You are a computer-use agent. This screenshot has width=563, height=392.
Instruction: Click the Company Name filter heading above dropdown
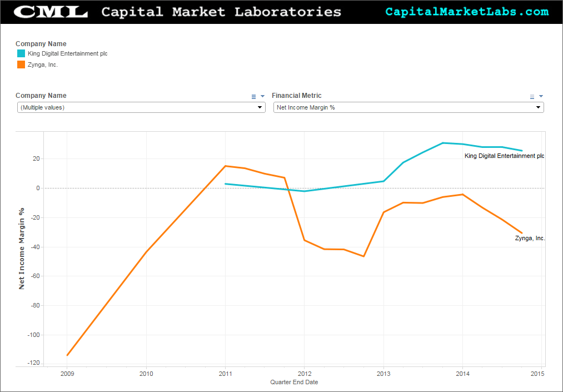click(x=41, y=96)
